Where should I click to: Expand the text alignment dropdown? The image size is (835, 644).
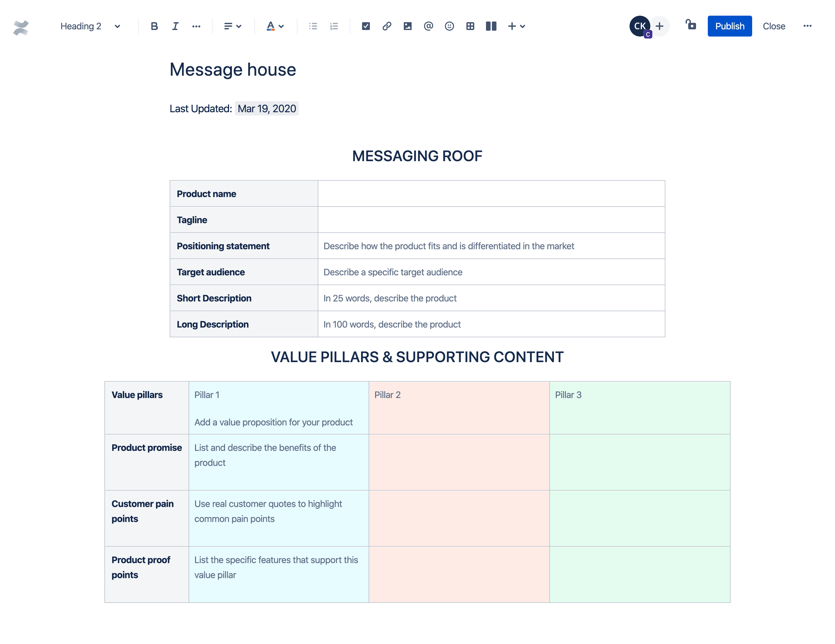pyautogui.click(x=233, y=26)
